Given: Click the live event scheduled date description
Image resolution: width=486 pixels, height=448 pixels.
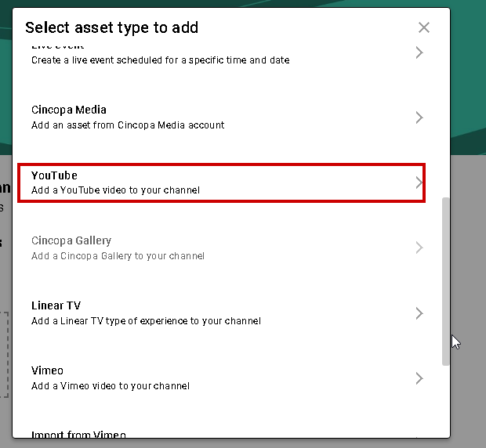Looking at the screenshot, I should pos(160,60).
